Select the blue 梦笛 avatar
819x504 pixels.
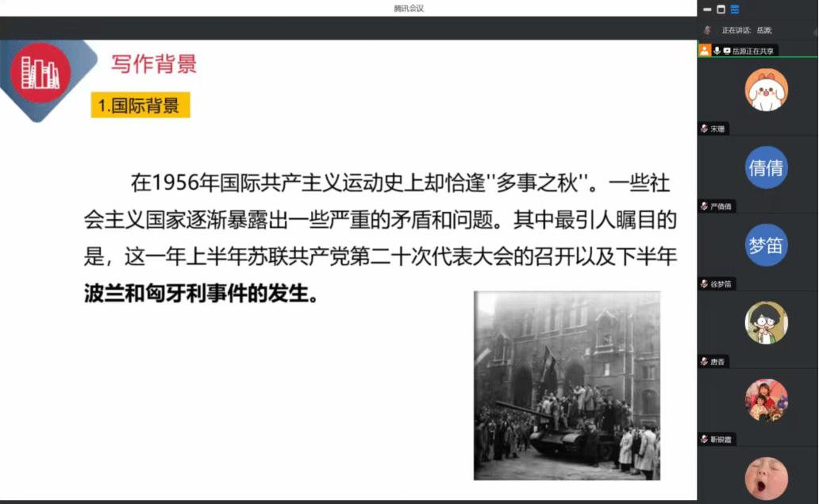[x=766, y=245]
